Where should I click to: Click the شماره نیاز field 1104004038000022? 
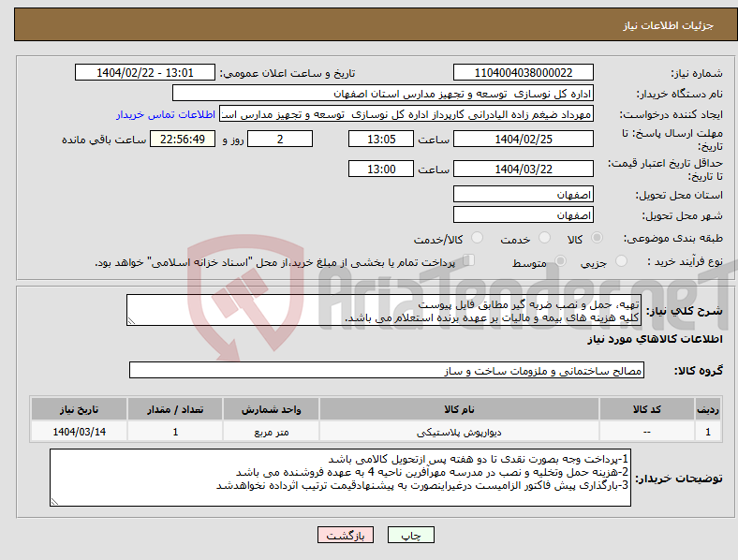(524, 72)
